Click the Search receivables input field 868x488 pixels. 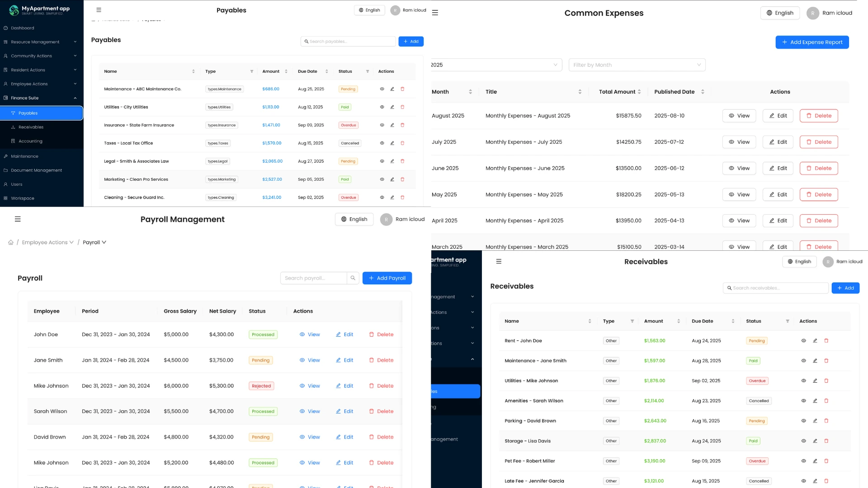pos(776,288)
